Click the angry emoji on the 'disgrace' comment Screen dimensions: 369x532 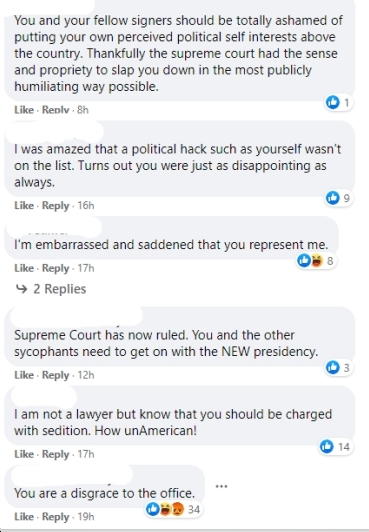pyautogui.click(x=177, y=509)
